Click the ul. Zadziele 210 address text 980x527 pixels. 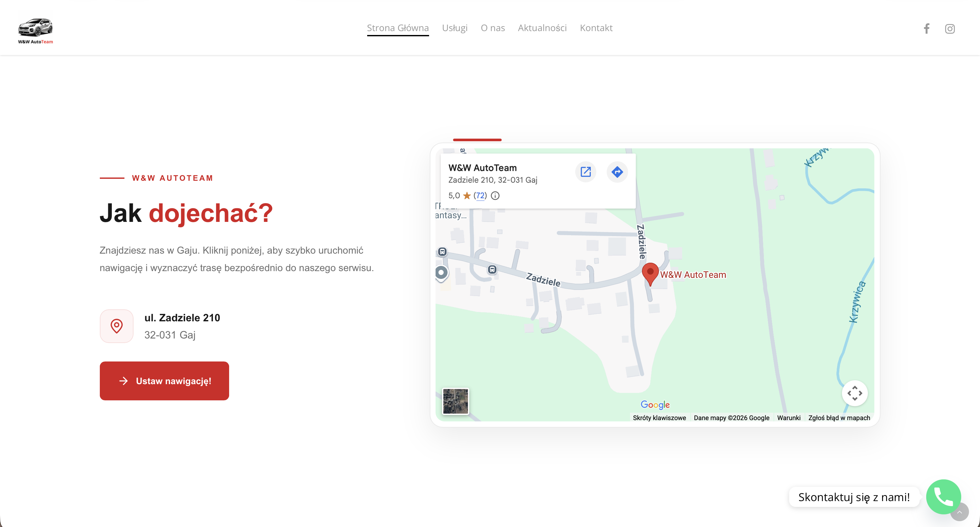coord(182,317)
